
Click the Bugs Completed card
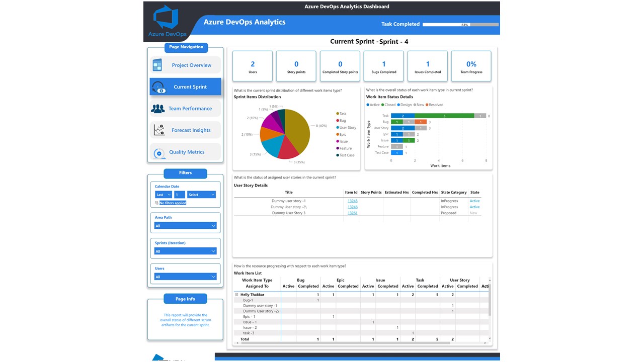point(384,66)
